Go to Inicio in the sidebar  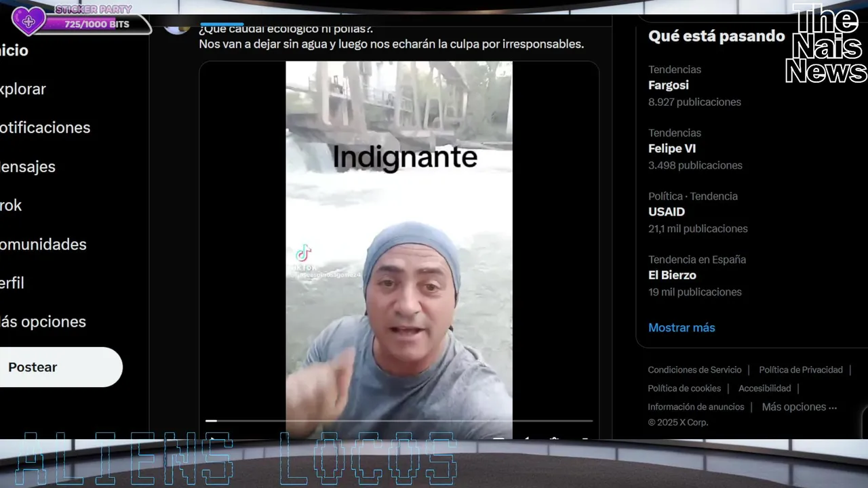[14, 51]
